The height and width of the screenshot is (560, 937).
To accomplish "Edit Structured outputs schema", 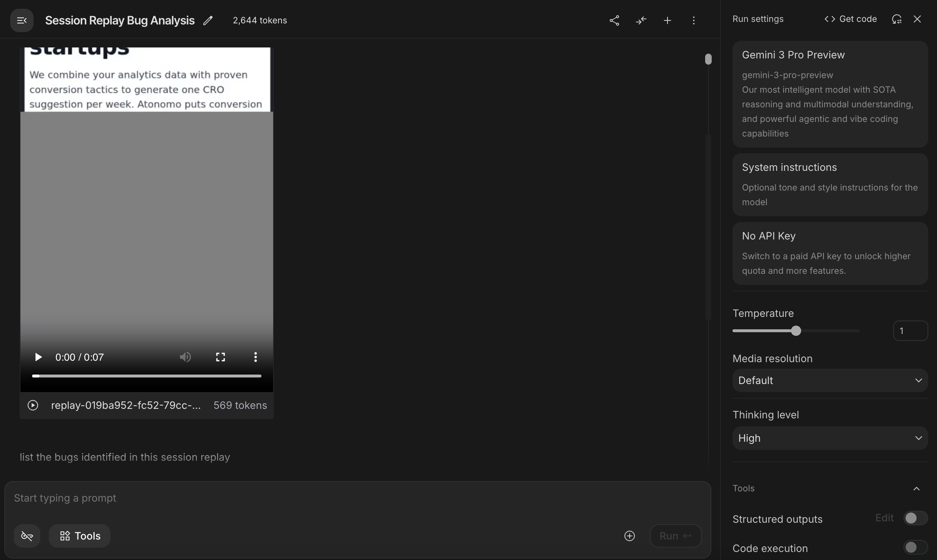I will pyautogui.click(x=884, y=518).
